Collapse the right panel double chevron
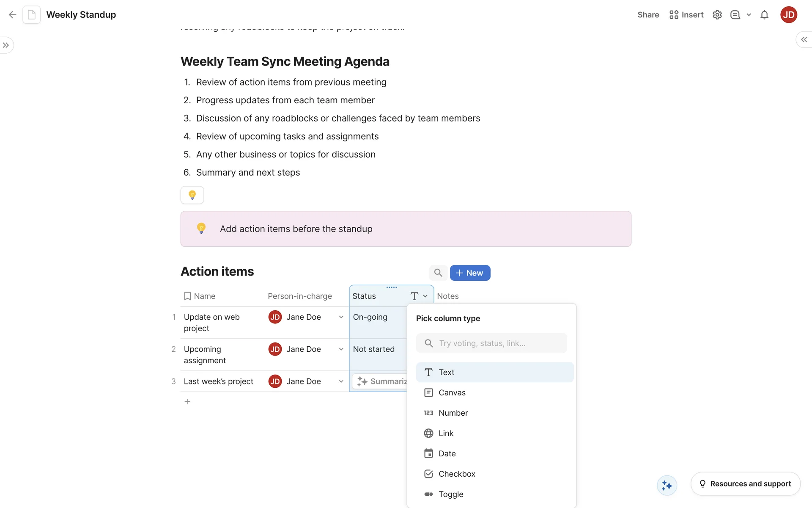 (804, 39)
